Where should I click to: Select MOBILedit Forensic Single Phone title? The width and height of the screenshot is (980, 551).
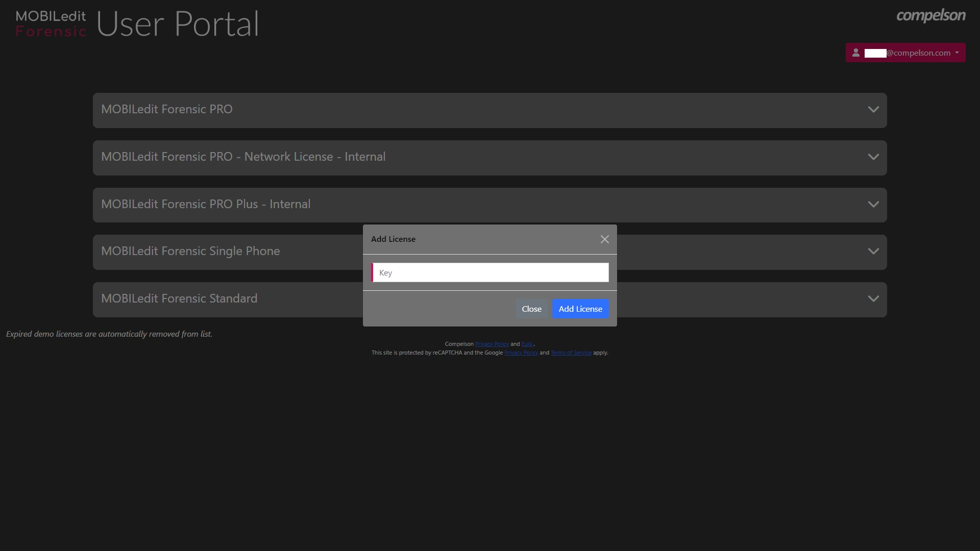coord(190,251)
